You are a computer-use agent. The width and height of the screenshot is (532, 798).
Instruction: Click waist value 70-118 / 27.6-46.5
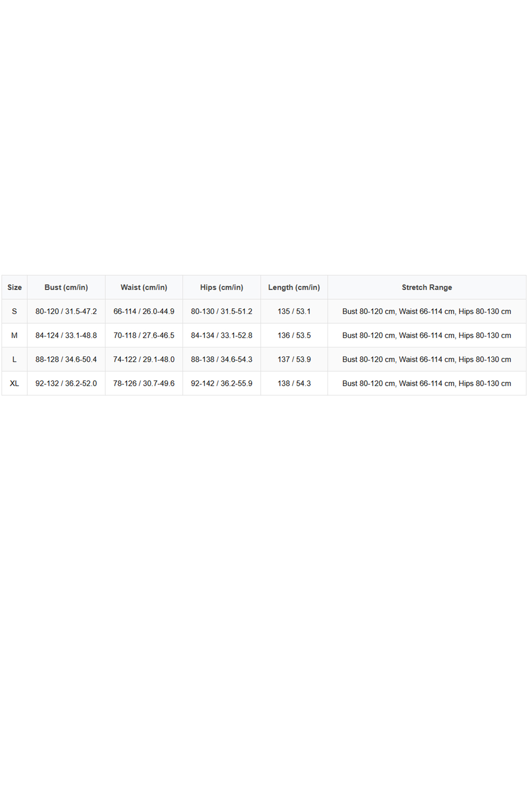tap(144, 335)
